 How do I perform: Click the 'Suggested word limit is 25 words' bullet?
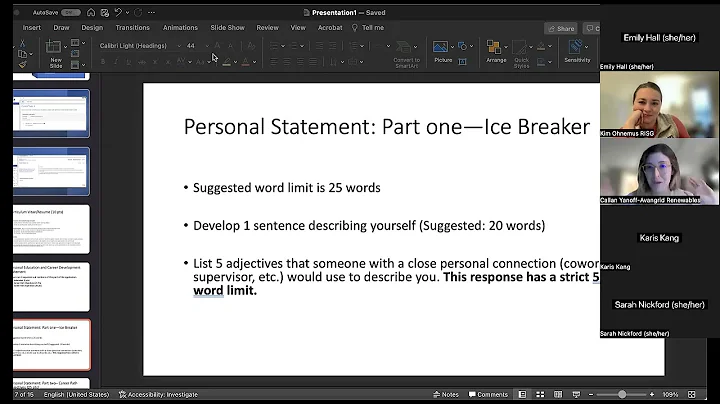[287, 188]
